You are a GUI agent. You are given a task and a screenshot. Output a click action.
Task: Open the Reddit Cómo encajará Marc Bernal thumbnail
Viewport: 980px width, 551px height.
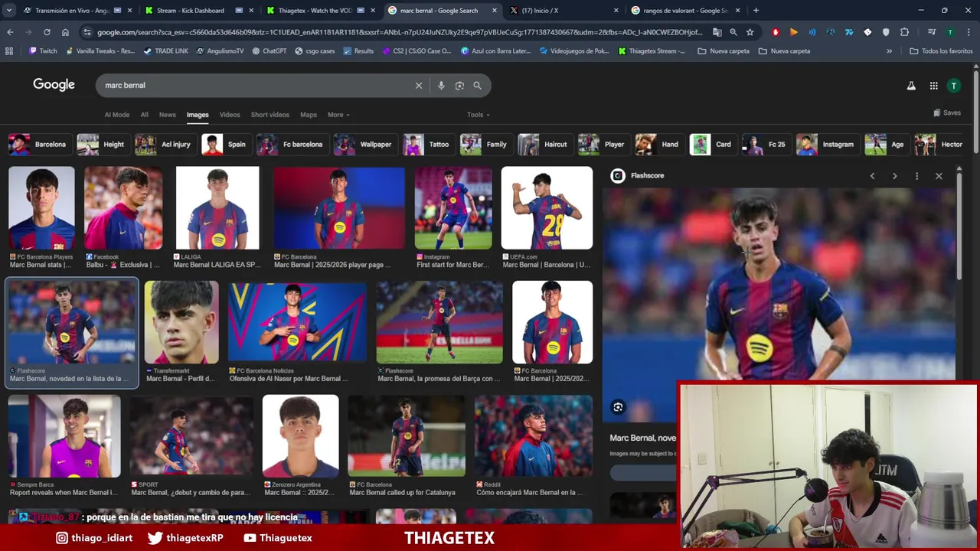(x=534, y=436)
